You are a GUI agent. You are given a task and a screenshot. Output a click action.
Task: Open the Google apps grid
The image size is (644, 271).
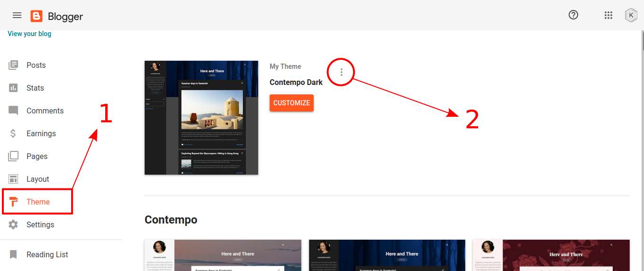(x=608, y=15)
